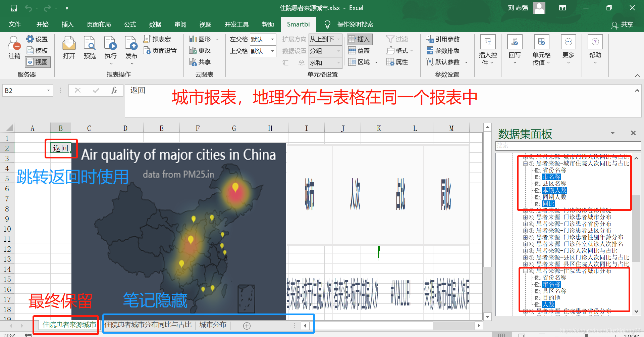Viewport: 644px width, 337px height.
Task: Collapse the 患者来源-住院患者城市分布 node
Action: (525, 271)
